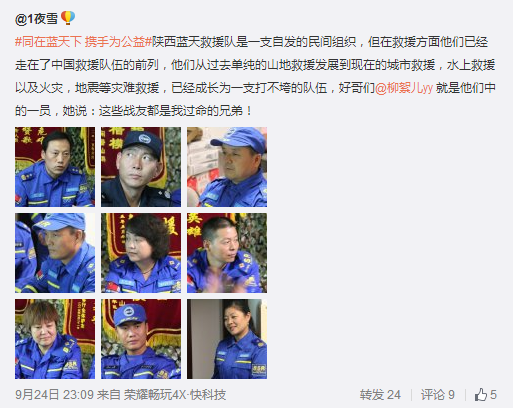
Task: Click 转发 24 to repost
Action: tap(380, 395)
